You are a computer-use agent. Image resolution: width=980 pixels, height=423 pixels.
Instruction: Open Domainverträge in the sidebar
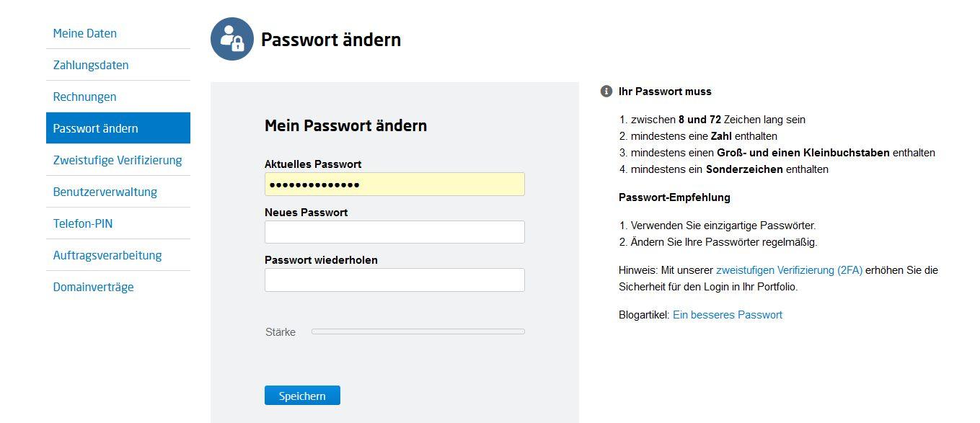click(x=94, y=287)
